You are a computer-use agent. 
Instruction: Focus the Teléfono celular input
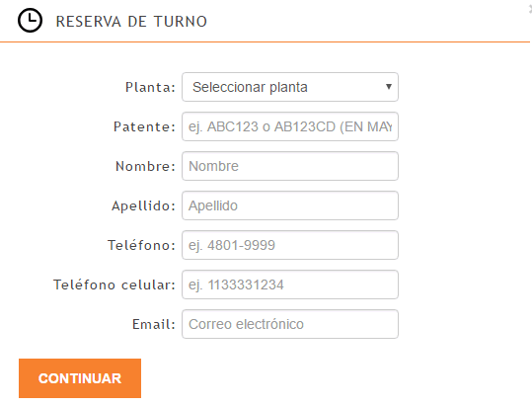[x=290, y=284]
